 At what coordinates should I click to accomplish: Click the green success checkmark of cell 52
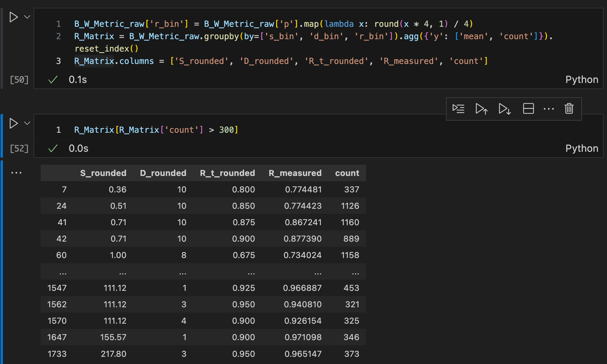coord(53,148)
